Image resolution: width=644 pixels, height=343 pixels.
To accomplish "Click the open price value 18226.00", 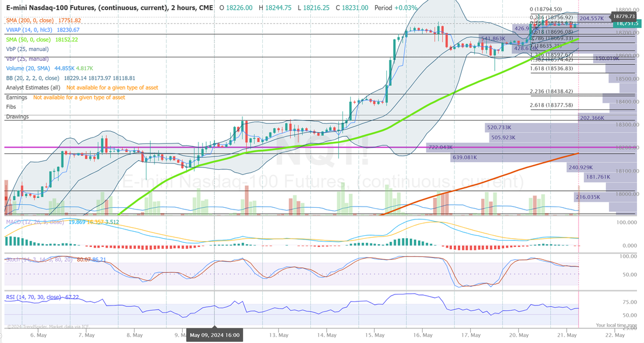I will 239,8.
